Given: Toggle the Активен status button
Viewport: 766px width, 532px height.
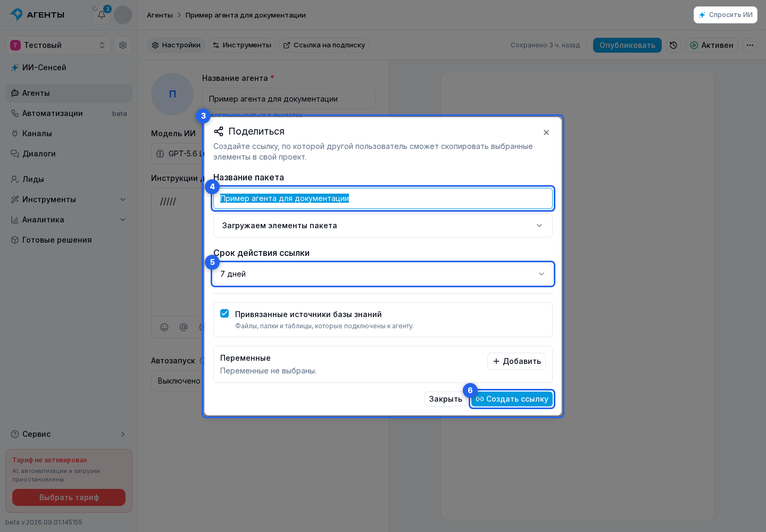Looking at the screenshot, I should (x=712, y=45).
